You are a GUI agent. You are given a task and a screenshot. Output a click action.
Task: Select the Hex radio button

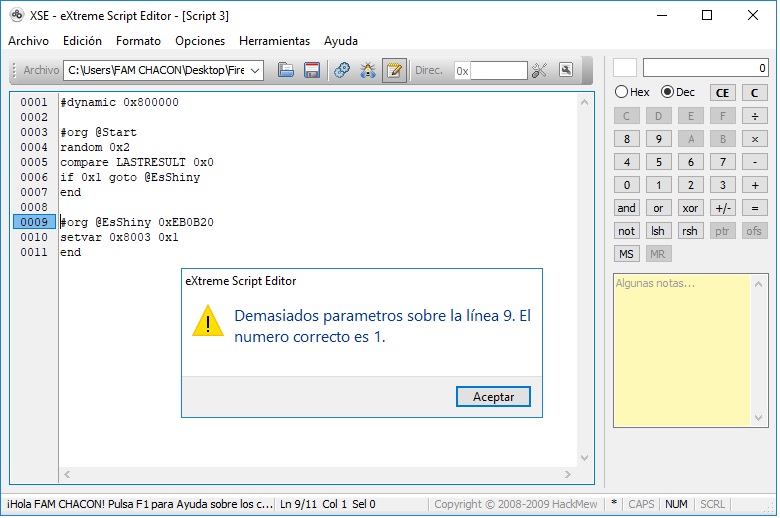622,92
